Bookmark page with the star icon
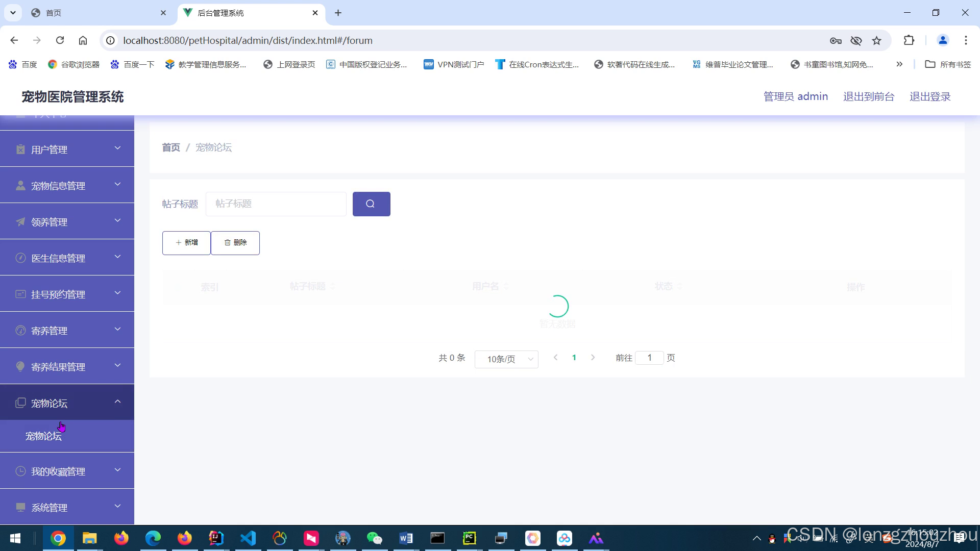The height and width of the screenshot is (551, 980). tap(876, 40)
